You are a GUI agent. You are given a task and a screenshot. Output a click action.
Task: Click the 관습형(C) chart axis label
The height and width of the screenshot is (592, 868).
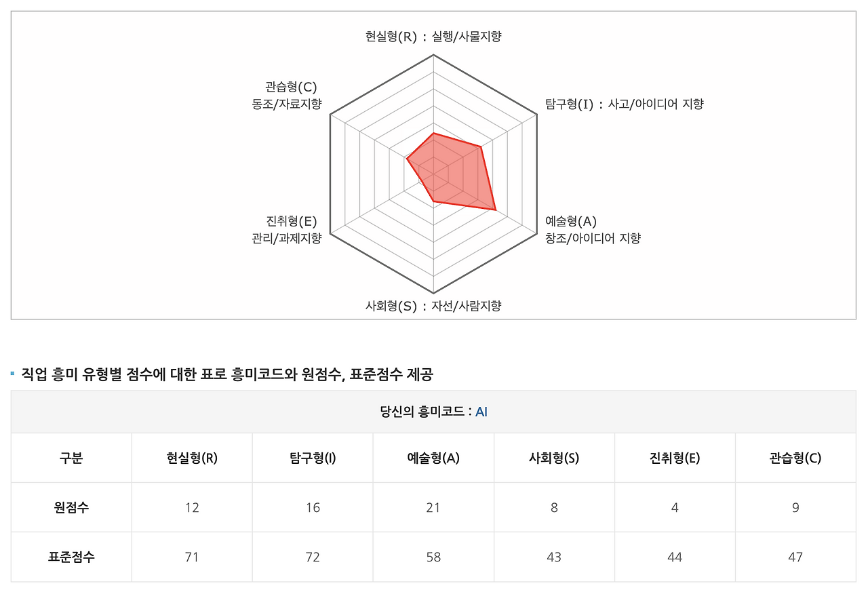click(286, 96)
